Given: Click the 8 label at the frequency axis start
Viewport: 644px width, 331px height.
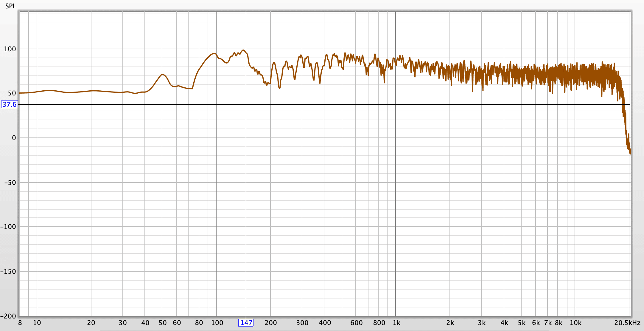Looking at the screenshot, I should pyautogui.click(x=20, y=323).
